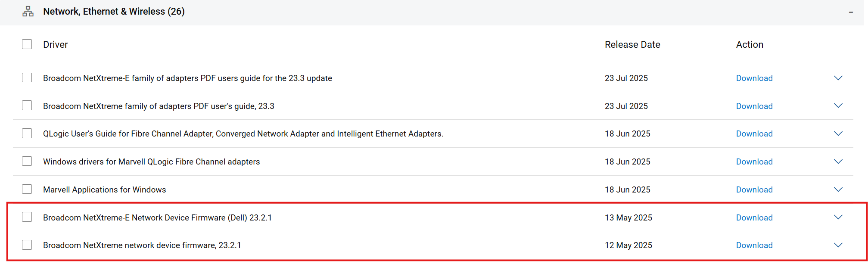Select the Broadcom NetXtreme-E Firmware (Dell) checkbox

point(27,217)
